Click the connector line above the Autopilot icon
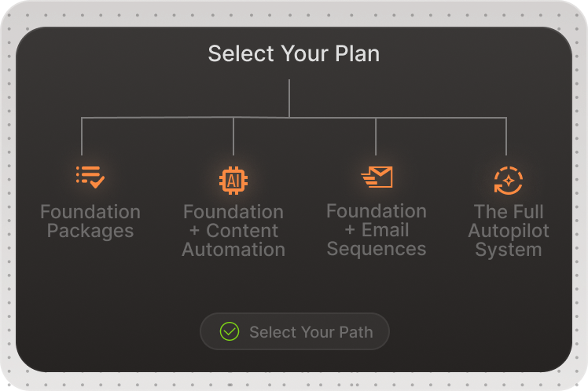 [506, 137]
